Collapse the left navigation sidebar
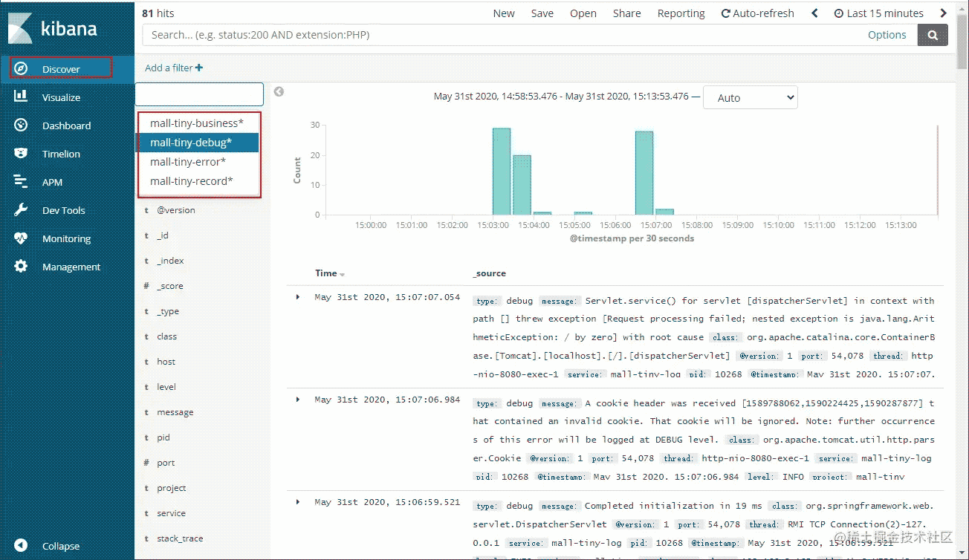Viewport: 969px width, 560px height. [22, 546]
